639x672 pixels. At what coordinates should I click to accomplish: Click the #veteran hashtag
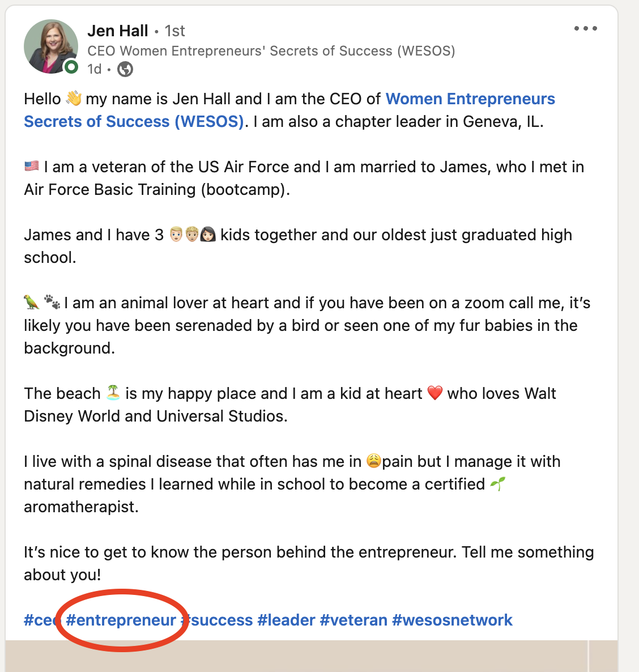coord(353,620)
